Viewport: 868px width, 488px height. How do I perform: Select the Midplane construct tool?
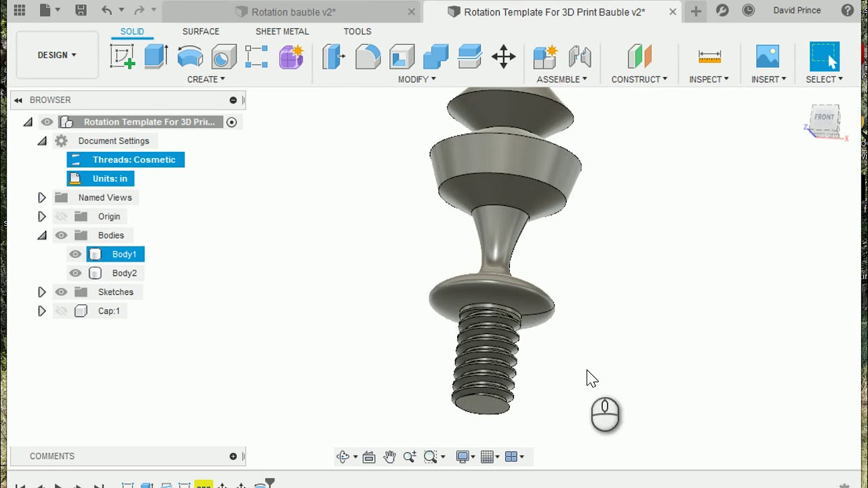[639, 56]
